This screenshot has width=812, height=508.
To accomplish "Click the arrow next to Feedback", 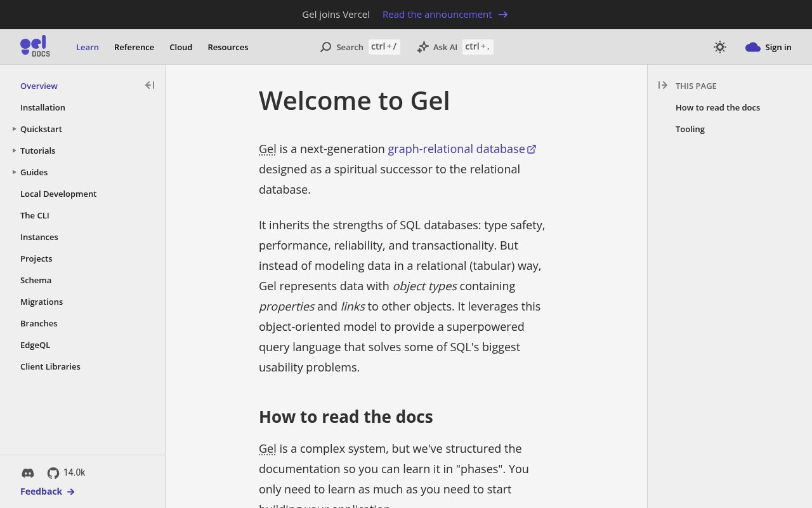I will (x=71, y=491).
